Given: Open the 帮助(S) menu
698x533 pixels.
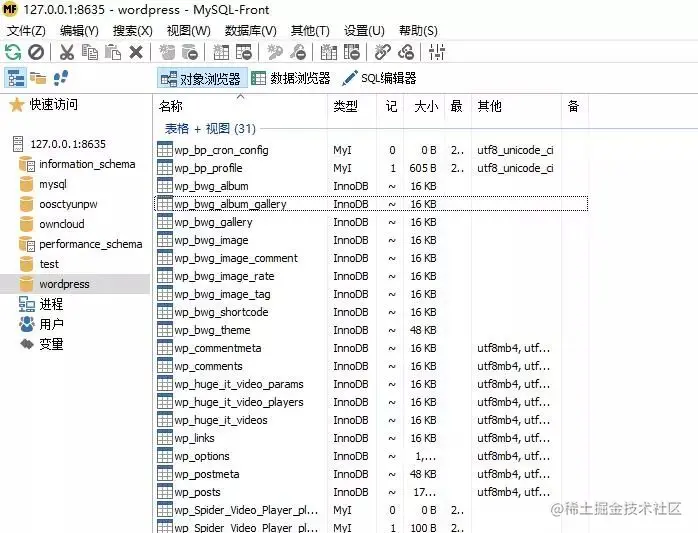Looking at the screenshot, I should click(418, 31).
